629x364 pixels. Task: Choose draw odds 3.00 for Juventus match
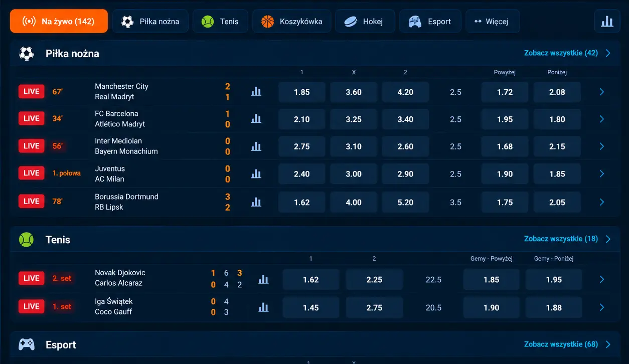[354, 174]
